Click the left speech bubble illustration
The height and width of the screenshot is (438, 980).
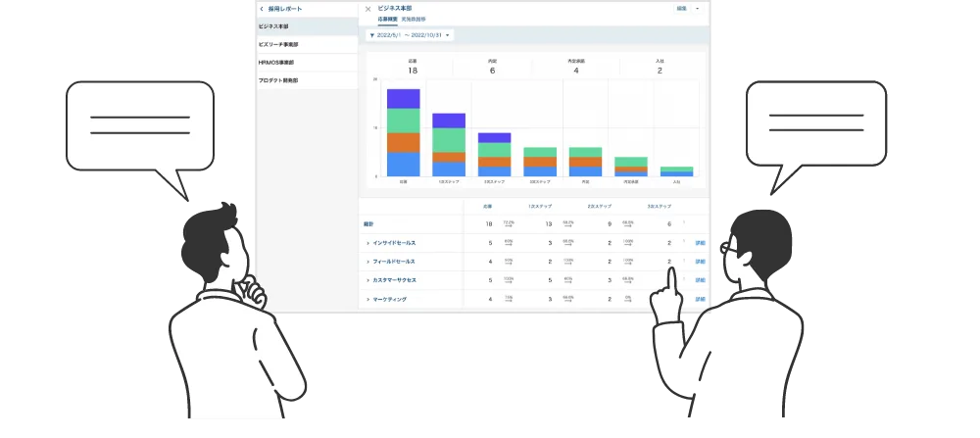click(x=139, y=125)
